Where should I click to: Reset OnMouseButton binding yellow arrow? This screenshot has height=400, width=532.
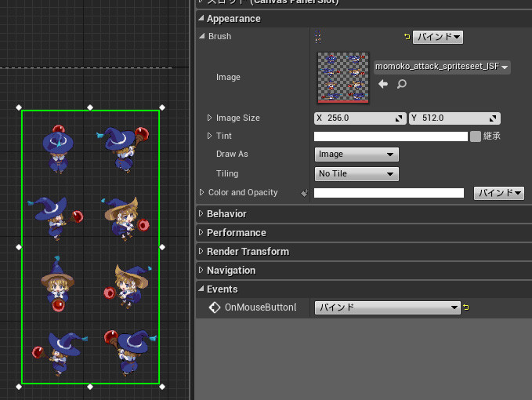pos(466,307)
